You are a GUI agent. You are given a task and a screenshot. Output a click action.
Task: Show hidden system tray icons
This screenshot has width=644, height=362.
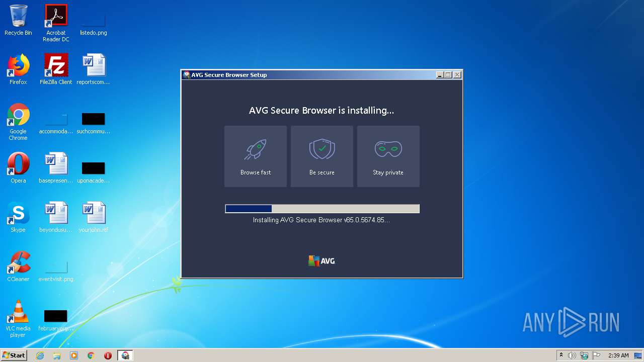pyautogui.click(x=561, y=355)
